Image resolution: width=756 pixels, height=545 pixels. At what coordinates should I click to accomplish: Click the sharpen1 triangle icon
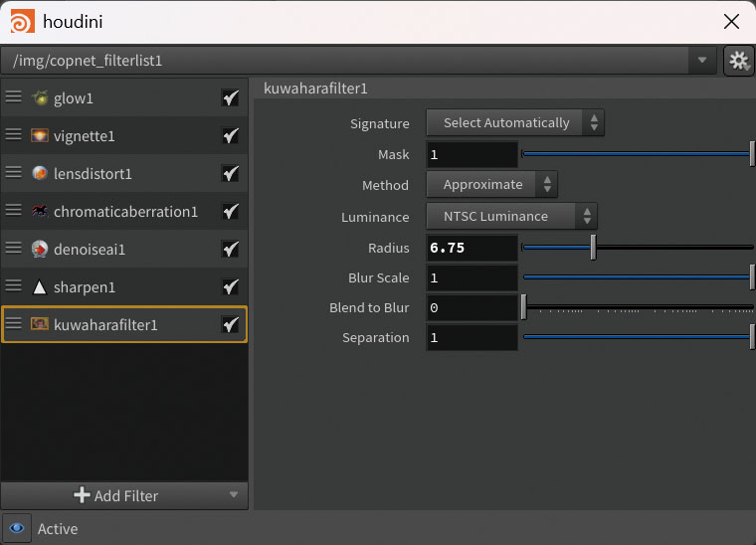coord(40,287)
